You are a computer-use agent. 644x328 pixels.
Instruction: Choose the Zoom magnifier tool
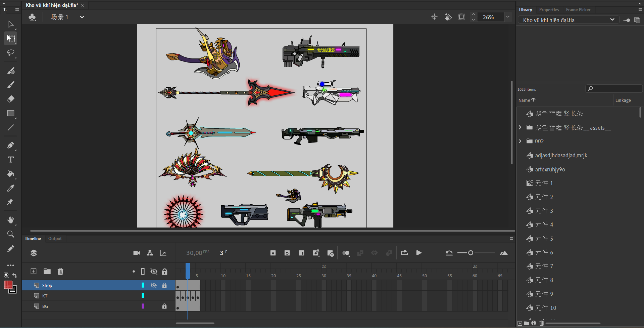pos(11,234)
